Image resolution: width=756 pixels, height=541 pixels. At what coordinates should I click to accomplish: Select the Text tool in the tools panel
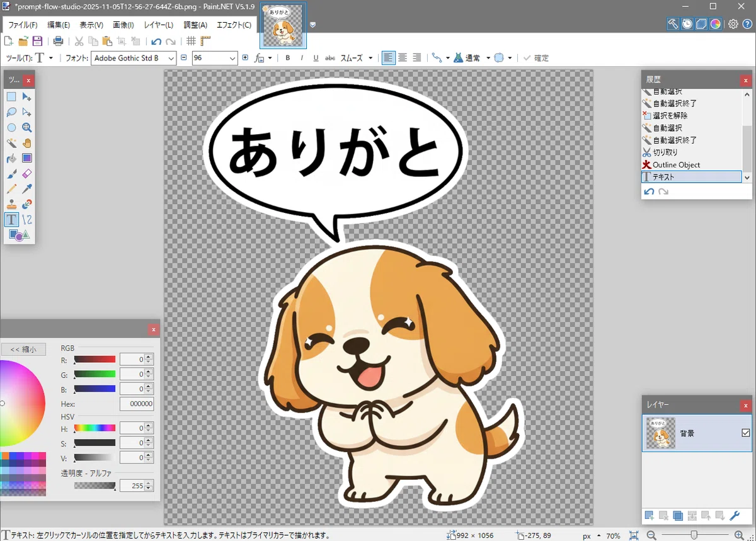point(11,219)
